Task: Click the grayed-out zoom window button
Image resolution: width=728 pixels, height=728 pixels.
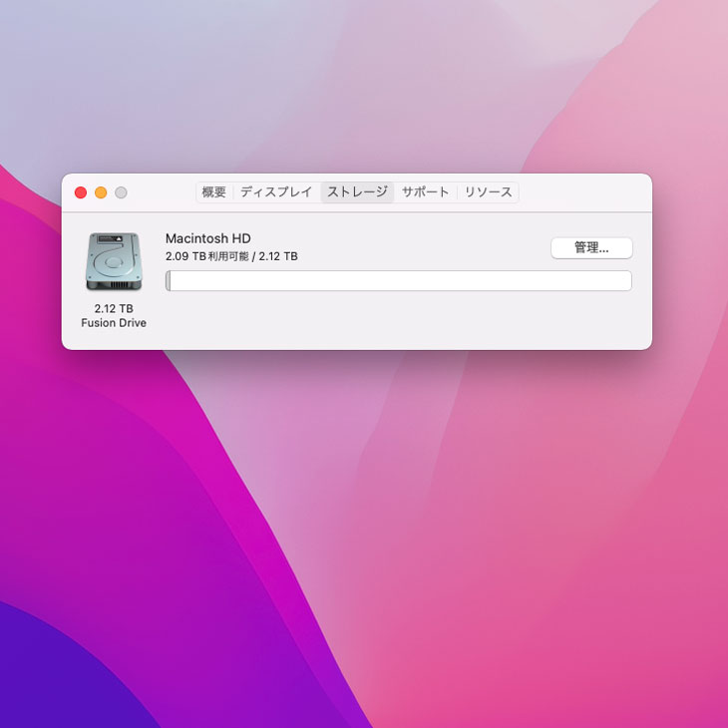Action: [121, 192]
